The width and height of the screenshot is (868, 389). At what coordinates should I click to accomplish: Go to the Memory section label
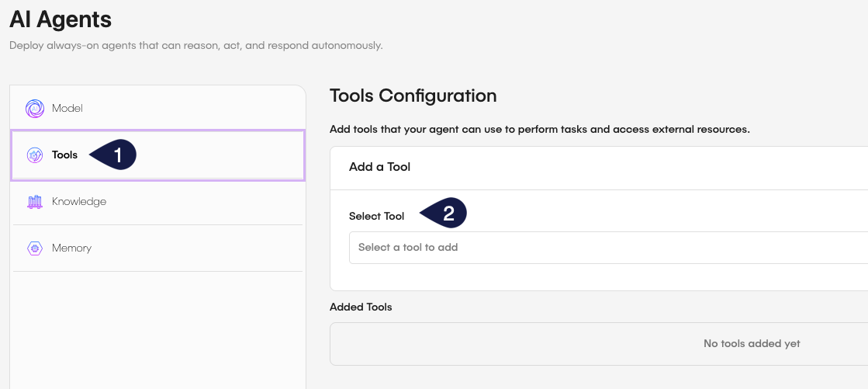pos(71,248)
